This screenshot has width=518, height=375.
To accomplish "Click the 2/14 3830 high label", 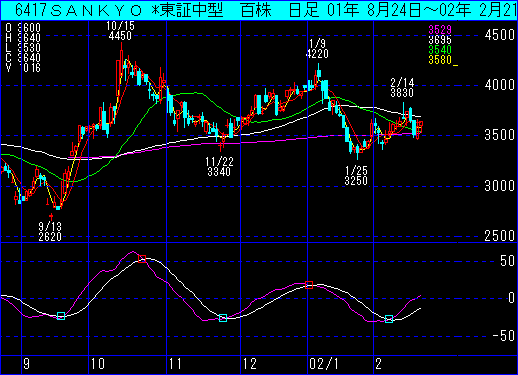I will click(x=402, y=88).
